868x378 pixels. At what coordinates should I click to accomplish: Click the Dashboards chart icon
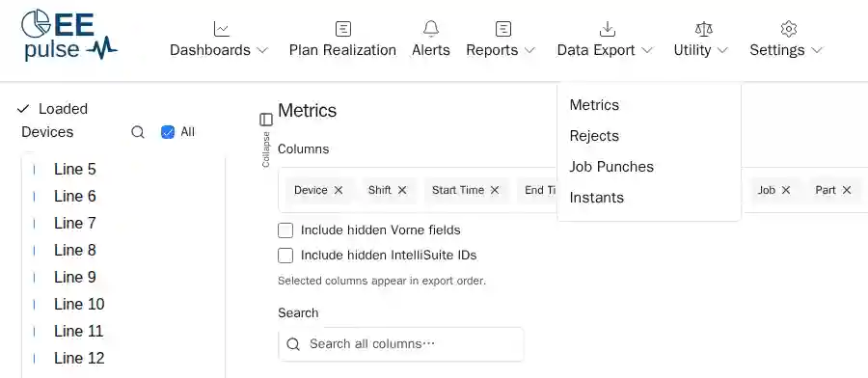click(221, 29)
